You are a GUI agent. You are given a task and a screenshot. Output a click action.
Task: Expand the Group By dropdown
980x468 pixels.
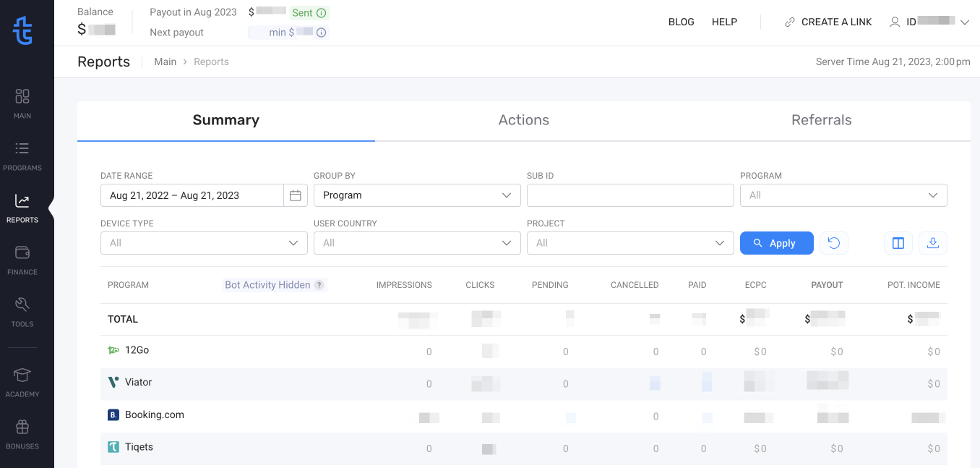pyautogui.click(x=417, y=195)
